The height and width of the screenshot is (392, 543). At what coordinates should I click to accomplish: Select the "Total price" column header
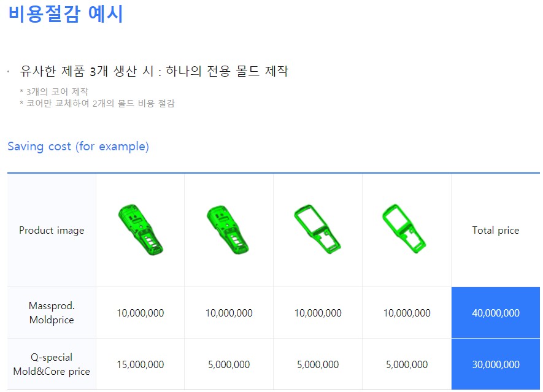[x=495, y=231]
